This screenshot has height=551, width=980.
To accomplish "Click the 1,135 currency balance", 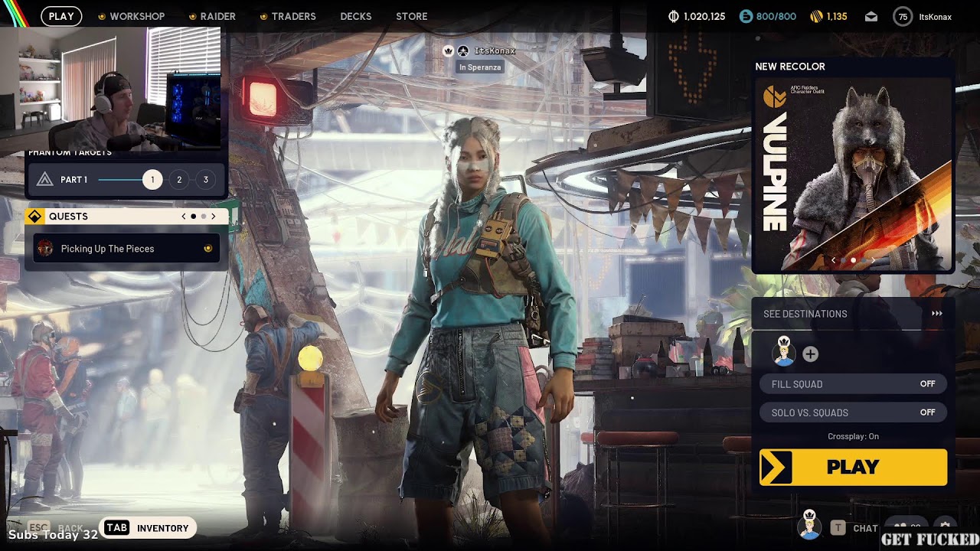I will [x=837, y=16].
